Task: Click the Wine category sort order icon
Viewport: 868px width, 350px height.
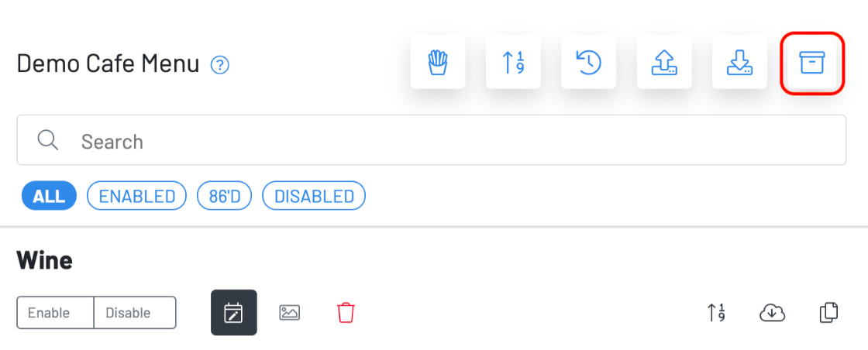Action: (x=716, y=313)
